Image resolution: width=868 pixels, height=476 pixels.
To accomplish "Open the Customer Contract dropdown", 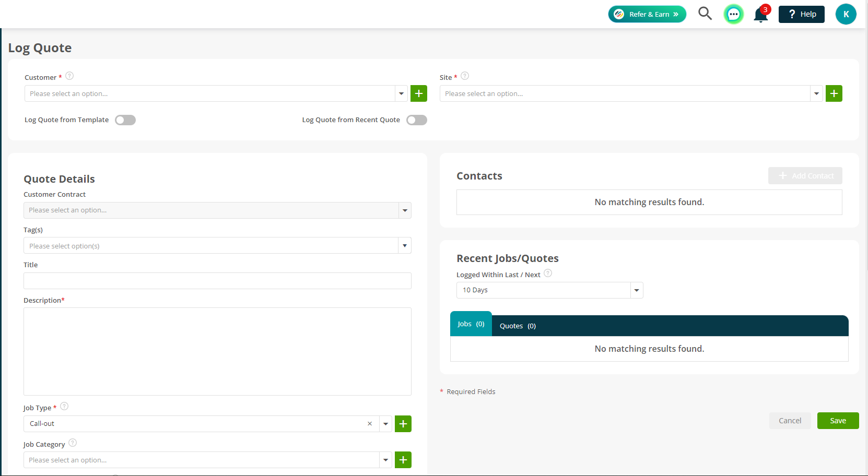I will coord(217,210).
